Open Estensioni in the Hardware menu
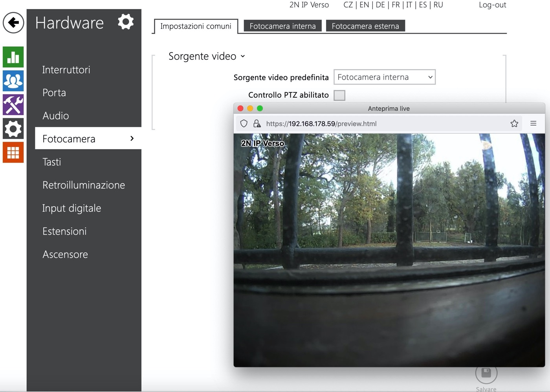Viewport: 550px width, 392px height. tap(64, 231)
